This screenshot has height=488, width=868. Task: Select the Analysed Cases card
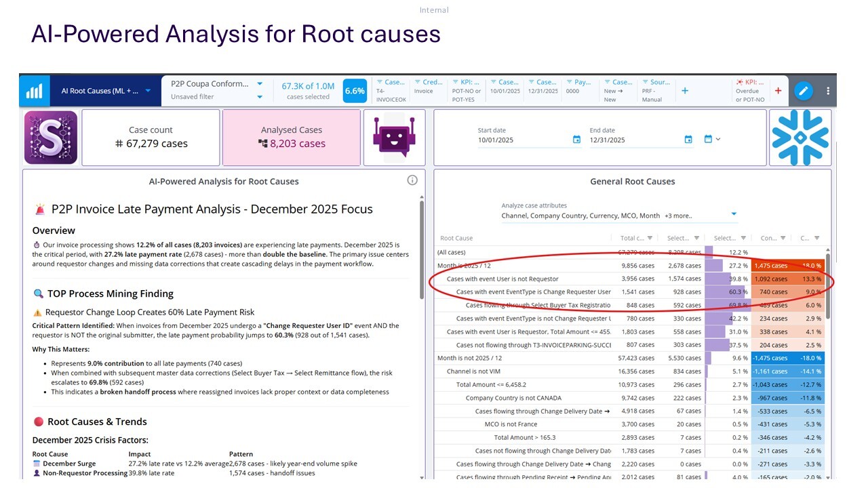(x=292, y=138)
